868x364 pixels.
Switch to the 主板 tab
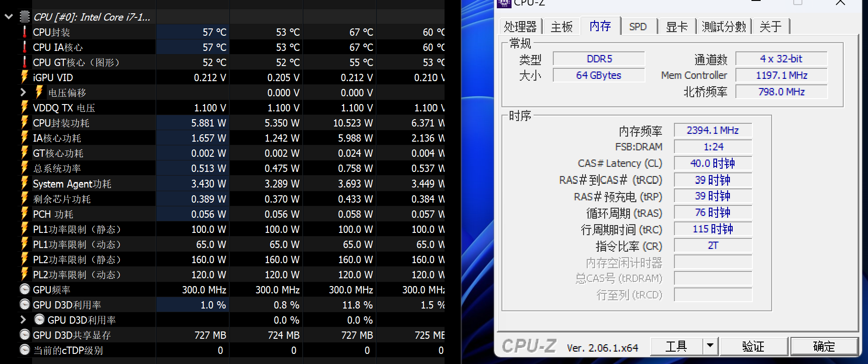pos(562,27)
